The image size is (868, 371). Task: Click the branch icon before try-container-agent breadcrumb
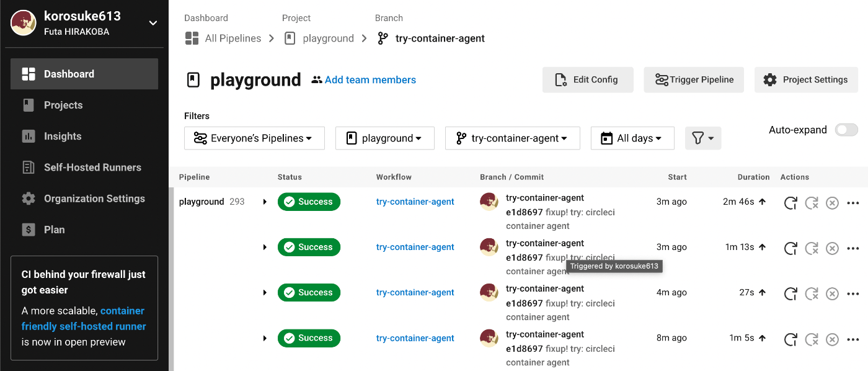(x=382, y=38)
